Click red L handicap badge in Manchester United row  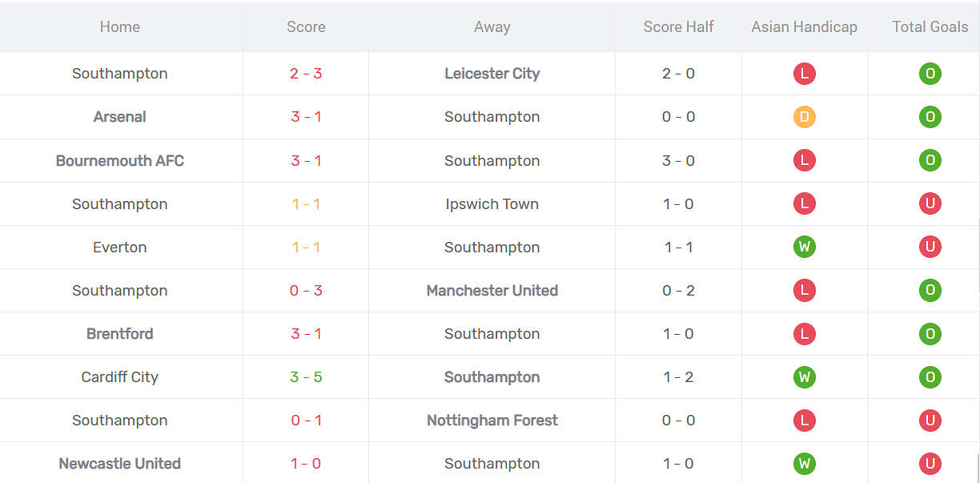[804, 290]
